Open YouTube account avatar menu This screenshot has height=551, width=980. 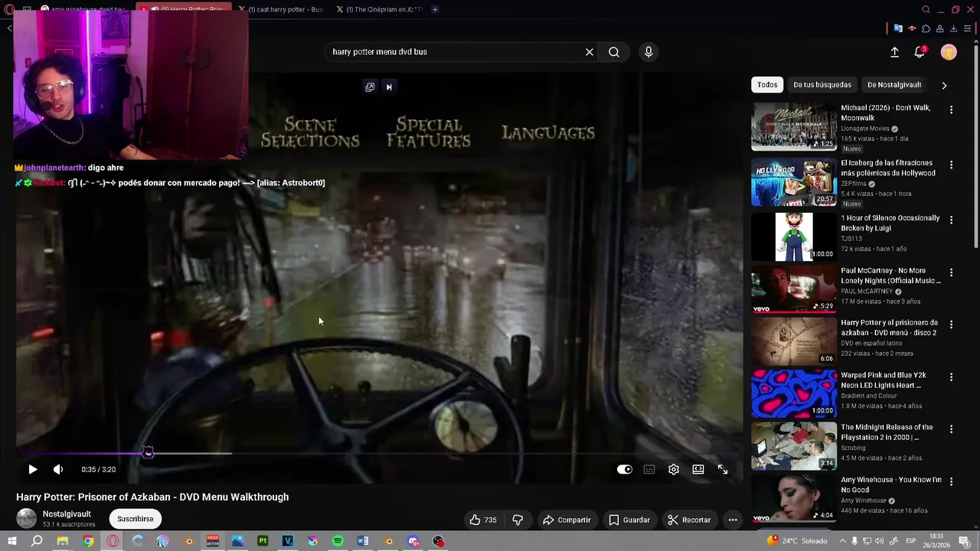pos(949,52)
